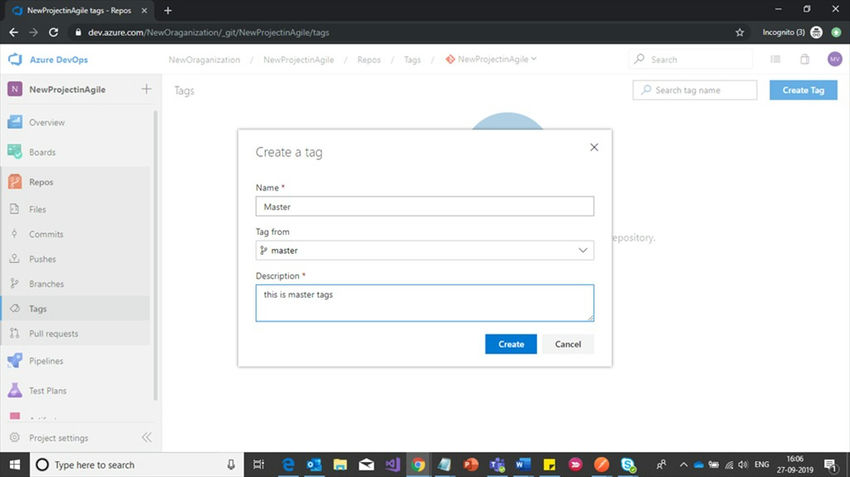Open the Pull requests icon
Viewport: 850px width, 477px height.
15,333
